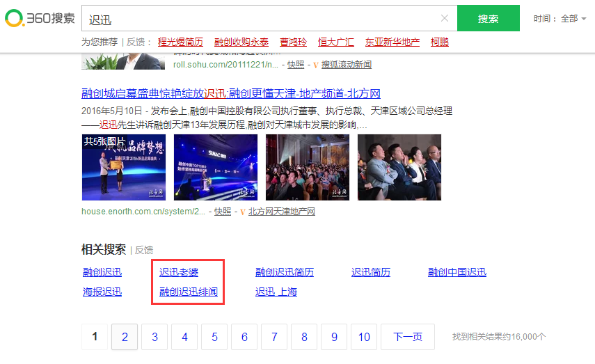The image size is (595, 364).
Task: Open recommended search 恒大广汇
Action: click(x=336, y=42)
